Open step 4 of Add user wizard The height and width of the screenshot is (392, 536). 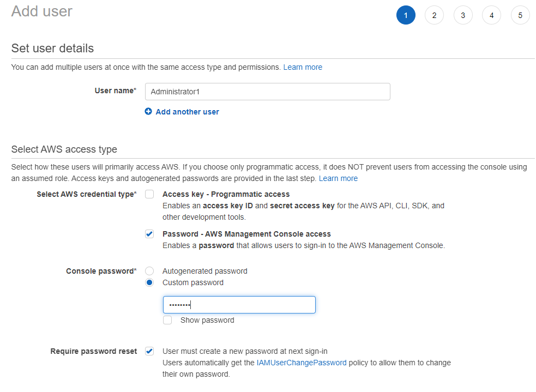pos(492,15)
